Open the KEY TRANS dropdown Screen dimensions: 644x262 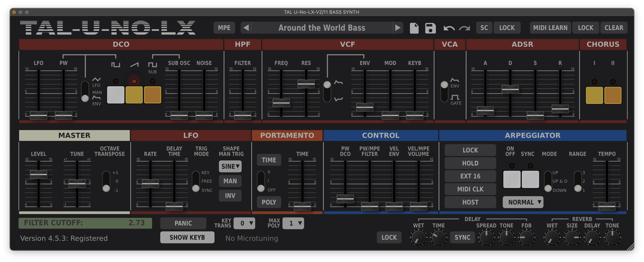coord(244,223)
